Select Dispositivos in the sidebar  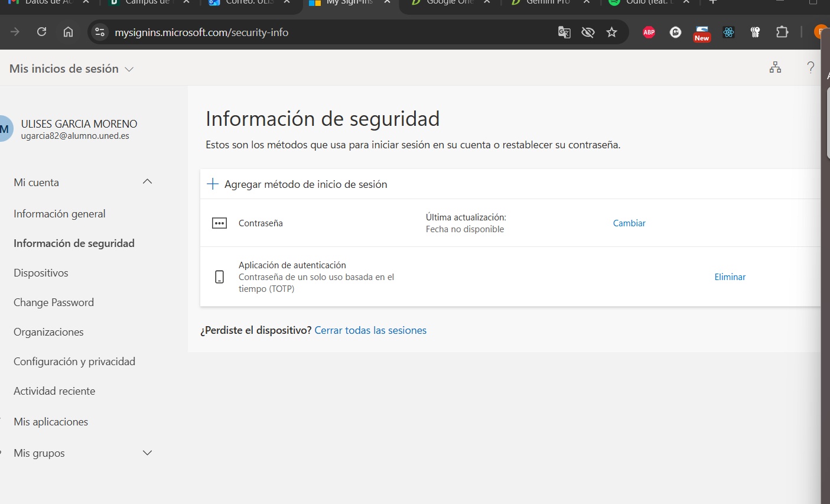pos(40,272)
